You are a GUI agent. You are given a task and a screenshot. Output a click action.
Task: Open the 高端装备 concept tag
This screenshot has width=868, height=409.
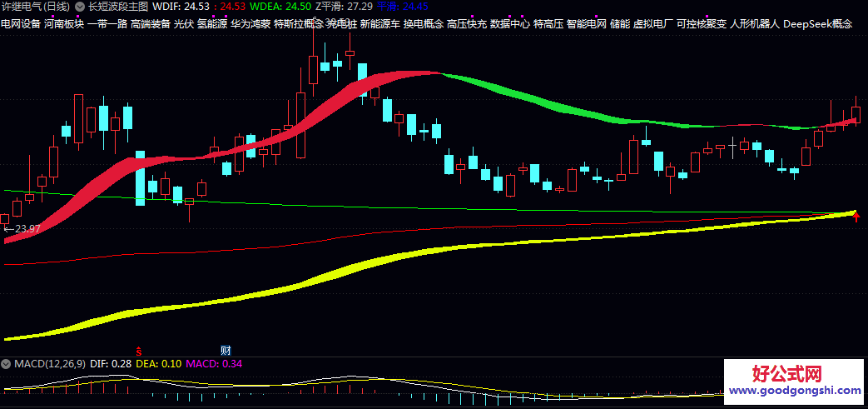click(x=151, y=24)
